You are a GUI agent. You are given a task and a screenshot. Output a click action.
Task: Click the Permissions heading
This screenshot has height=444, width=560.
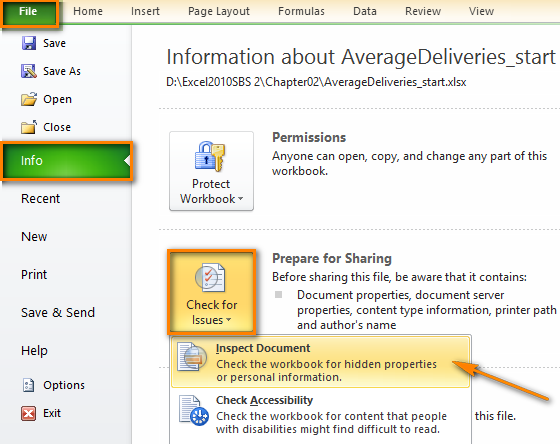coord(309,138)
